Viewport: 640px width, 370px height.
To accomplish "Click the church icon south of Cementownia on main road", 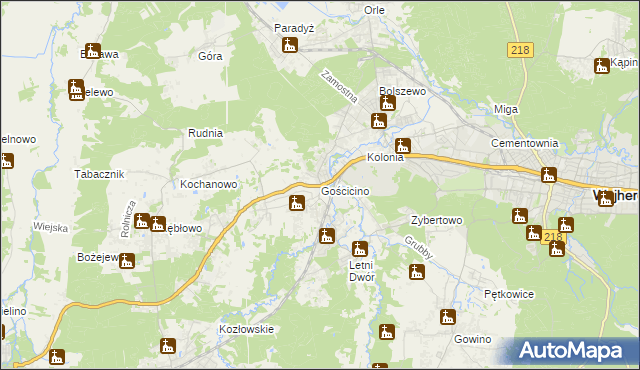I will [549, 175].
